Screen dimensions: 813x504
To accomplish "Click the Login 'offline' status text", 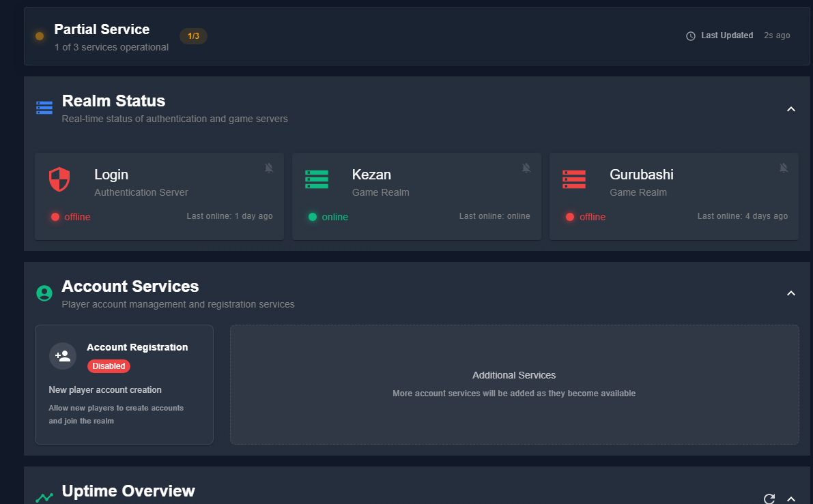I will point(77,217).
